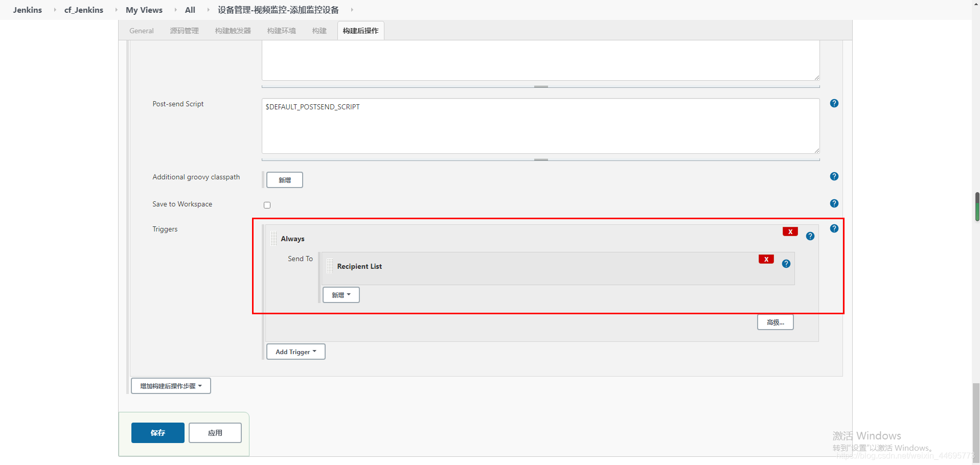Viewport: 980px width, 465px height.
Task: Switch to the 构建 tab
Action: point(319,31)
